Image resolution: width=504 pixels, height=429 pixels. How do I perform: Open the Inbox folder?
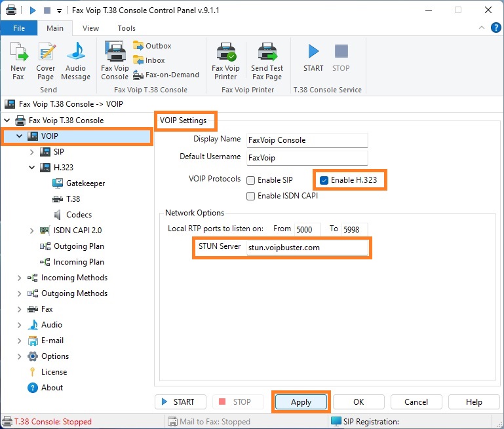point(149,60)
